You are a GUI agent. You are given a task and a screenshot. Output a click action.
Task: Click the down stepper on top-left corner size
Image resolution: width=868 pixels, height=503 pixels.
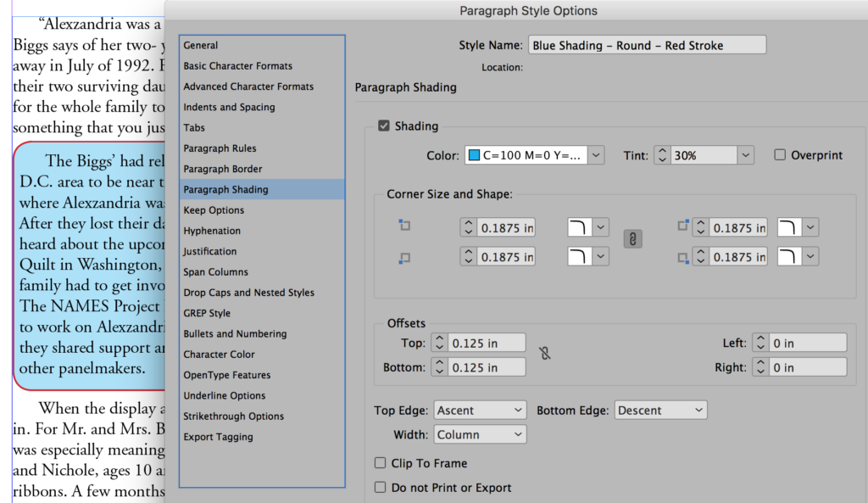(x=469, y=231)
